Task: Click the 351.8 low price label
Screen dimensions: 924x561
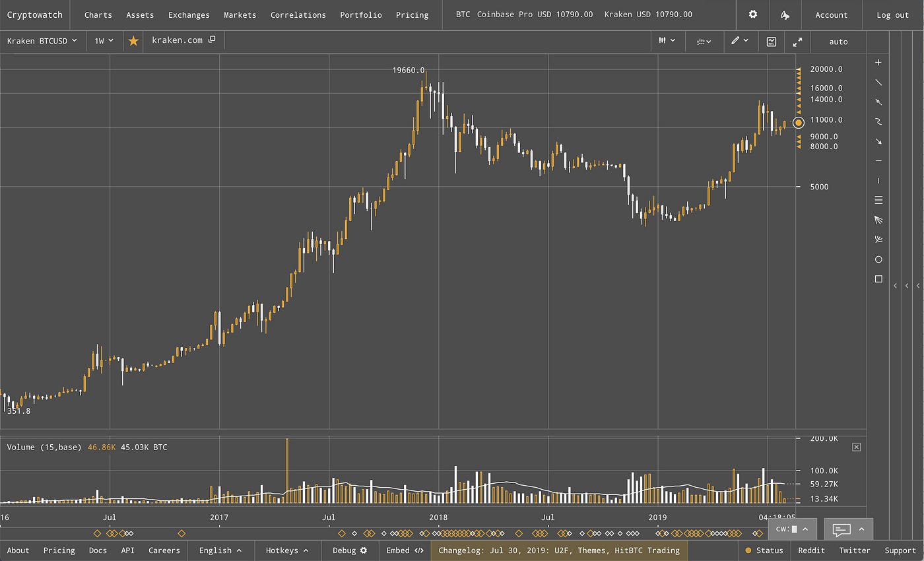Action: (x=18, y=411)
